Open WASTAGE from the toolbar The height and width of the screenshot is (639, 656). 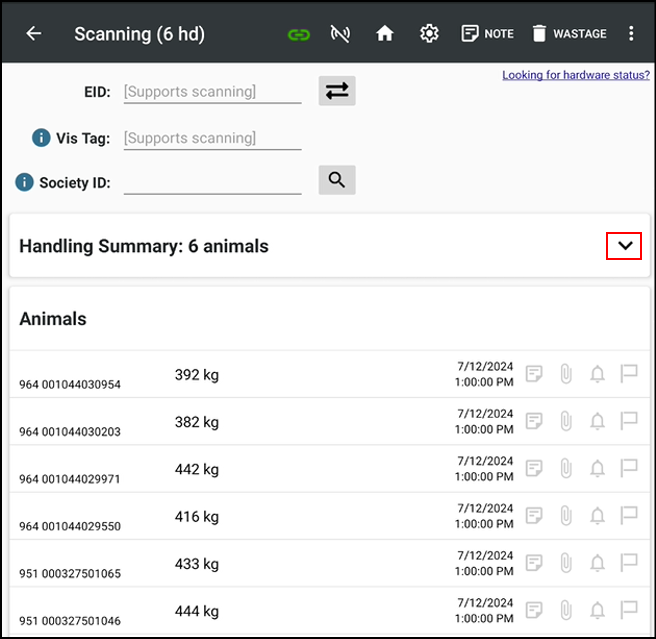pyautogui.click(x=568, y=34)
